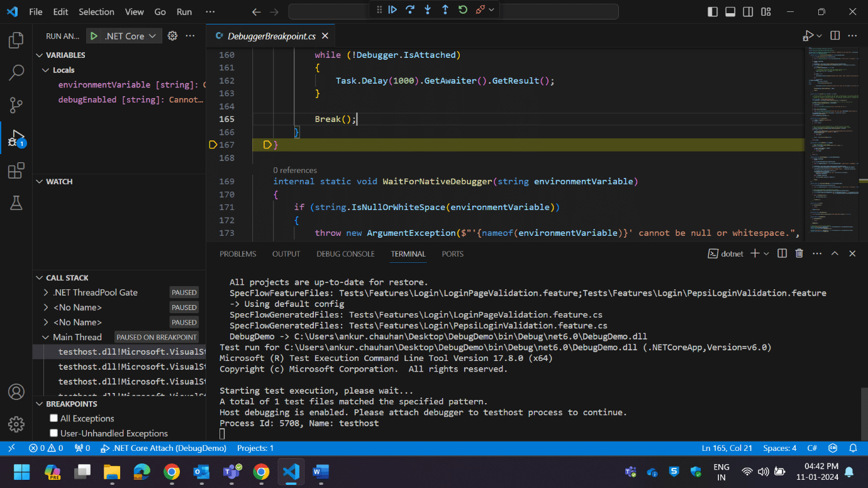This screenshot has width=868, height=488.
Task: Click Spaces: 4 indentation setting
Action: pos(779,448)
